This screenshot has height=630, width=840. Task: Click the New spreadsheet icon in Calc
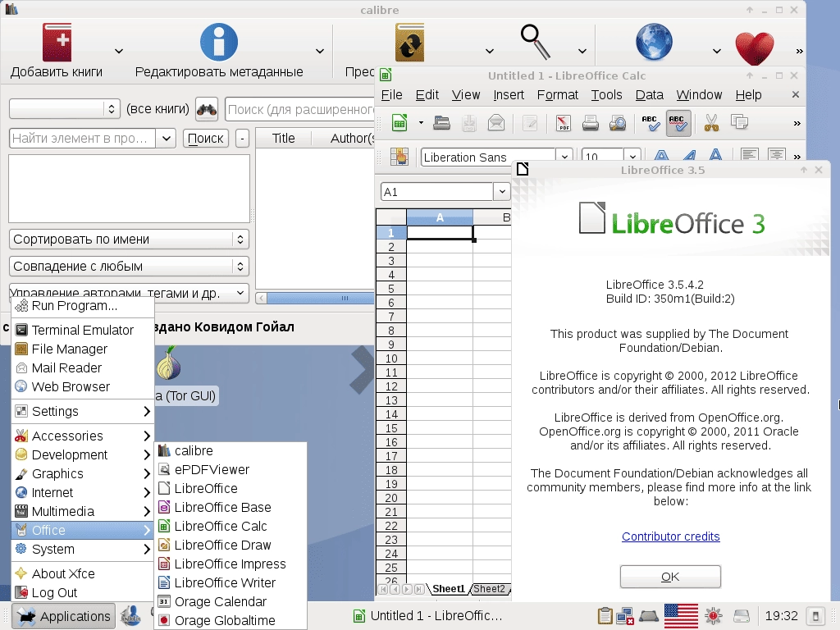pos(399,123)
